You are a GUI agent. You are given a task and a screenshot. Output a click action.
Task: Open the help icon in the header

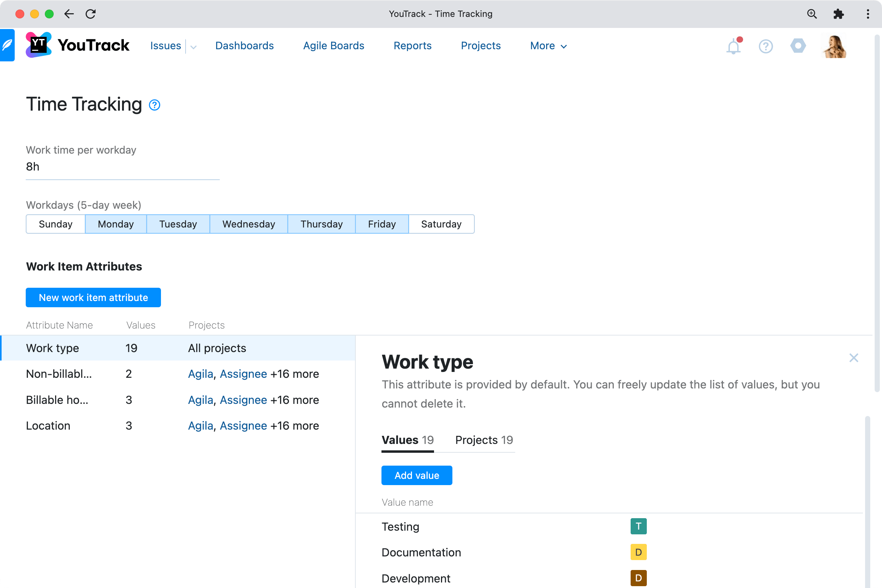766,46
